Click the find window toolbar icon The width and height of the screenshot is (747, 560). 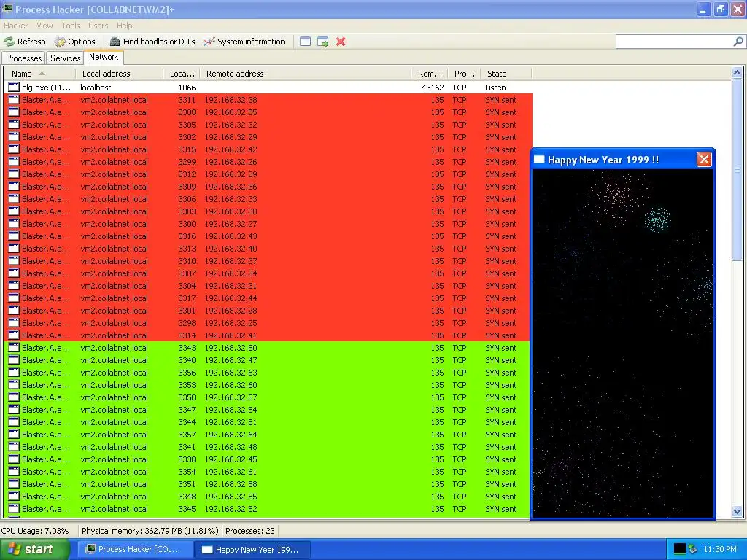pos(306,42)
